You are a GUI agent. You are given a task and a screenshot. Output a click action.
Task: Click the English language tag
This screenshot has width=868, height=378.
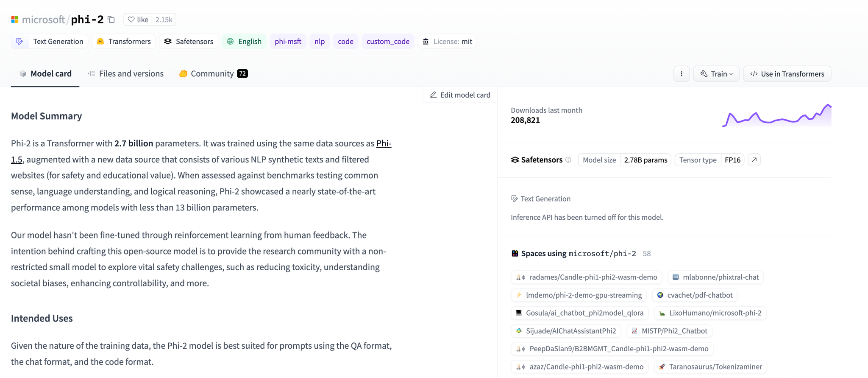(244, 42)
